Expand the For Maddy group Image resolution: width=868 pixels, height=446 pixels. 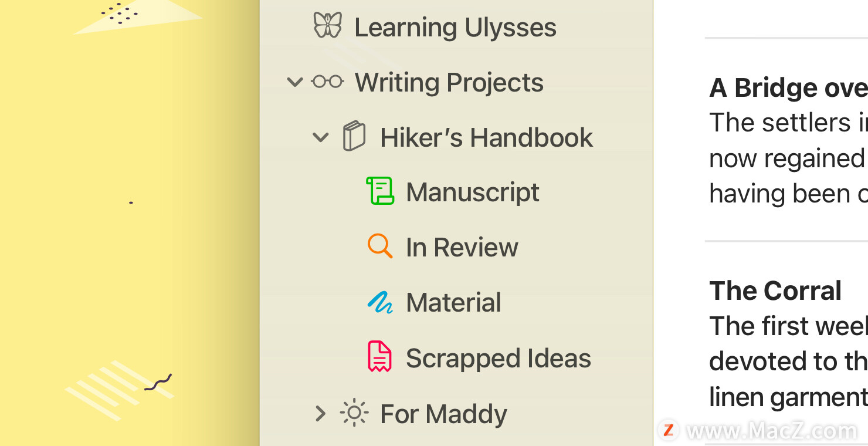320,413
